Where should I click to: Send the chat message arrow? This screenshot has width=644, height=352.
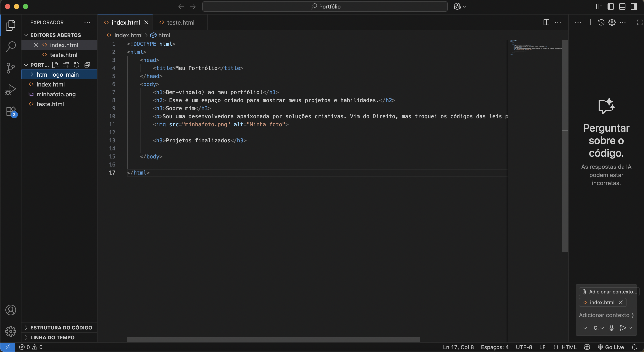pos(623,328)
